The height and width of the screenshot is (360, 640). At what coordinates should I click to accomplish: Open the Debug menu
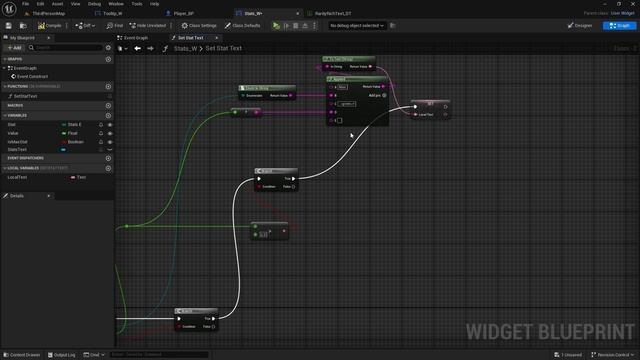(94, 4)
